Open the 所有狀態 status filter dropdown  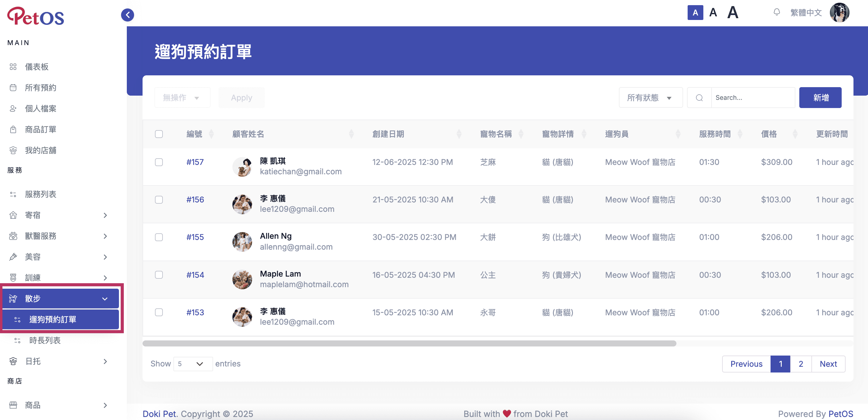(x=651, y=98)
